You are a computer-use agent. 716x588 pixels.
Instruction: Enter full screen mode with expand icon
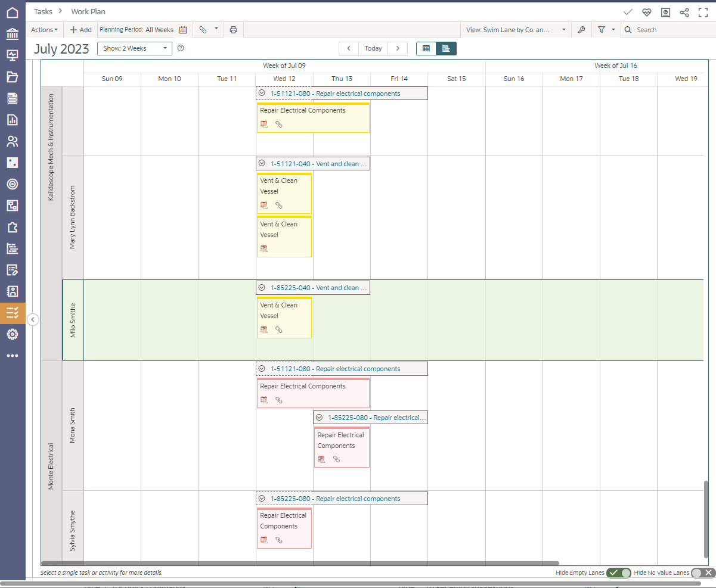coord(703,12)
